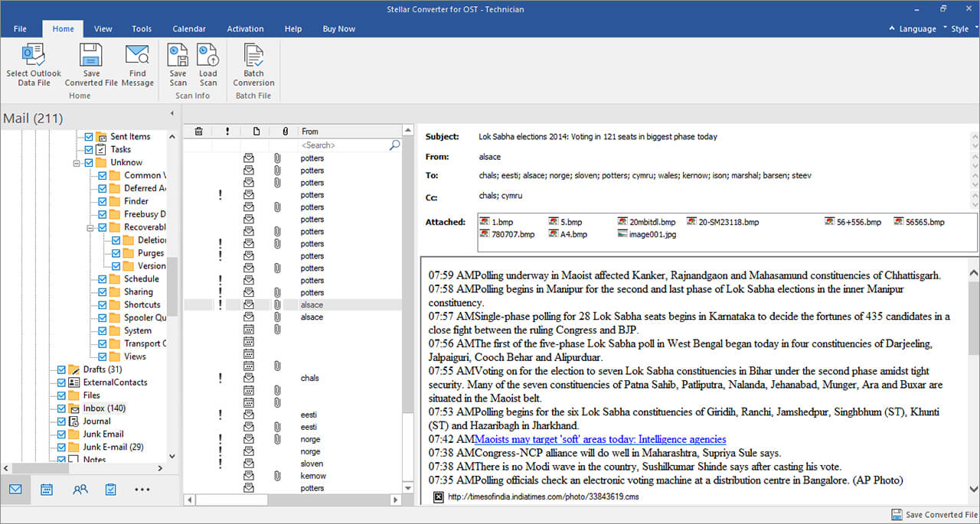Open the Activation tab
Viewport: 980px width, 524px height.
pos(245,29)
